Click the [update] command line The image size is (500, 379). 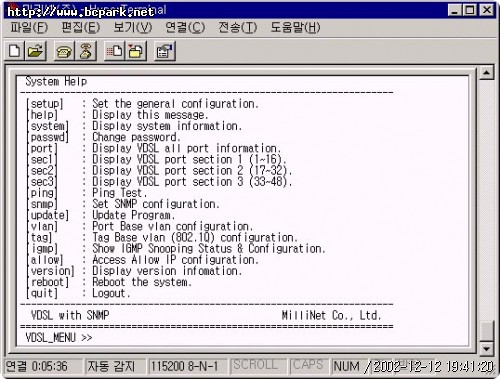click(x=101, y=215)
